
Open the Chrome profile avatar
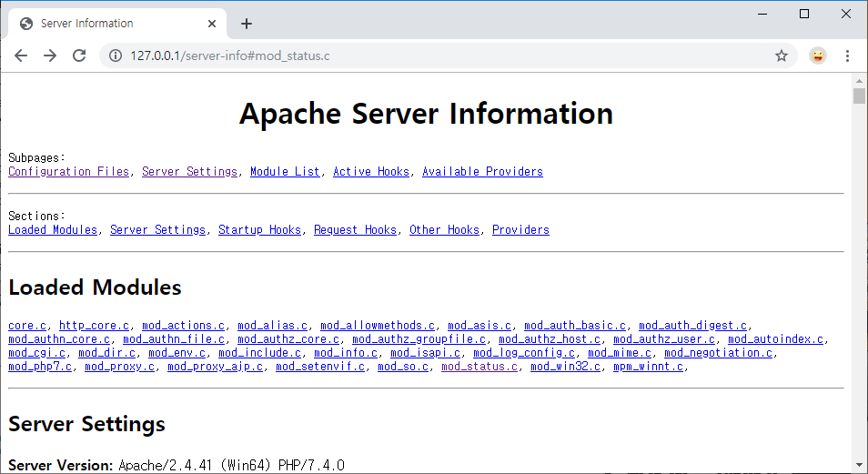[x=818, y=55]
